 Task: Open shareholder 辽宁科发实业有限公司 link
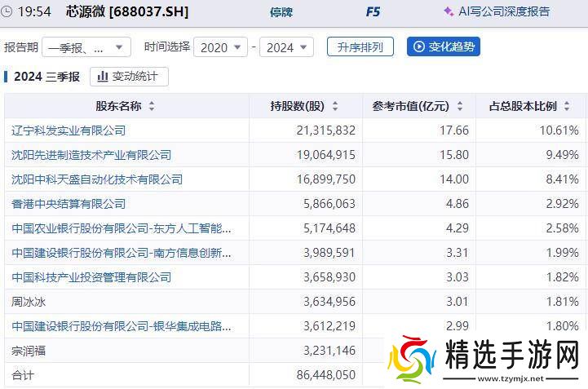click(69, 130)
